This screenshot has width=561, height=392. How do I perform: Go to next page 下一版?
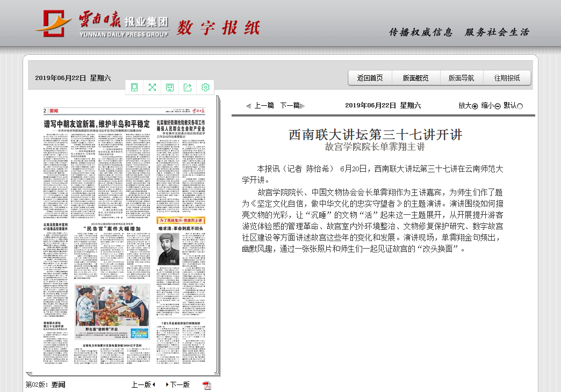pos(179,384)
